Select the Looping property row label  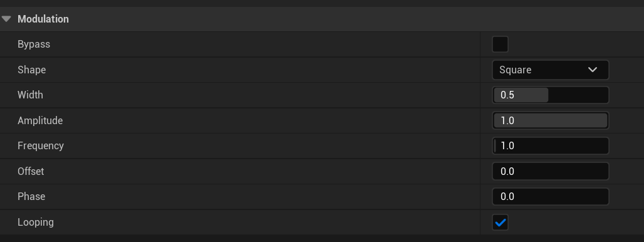point(36,223)
